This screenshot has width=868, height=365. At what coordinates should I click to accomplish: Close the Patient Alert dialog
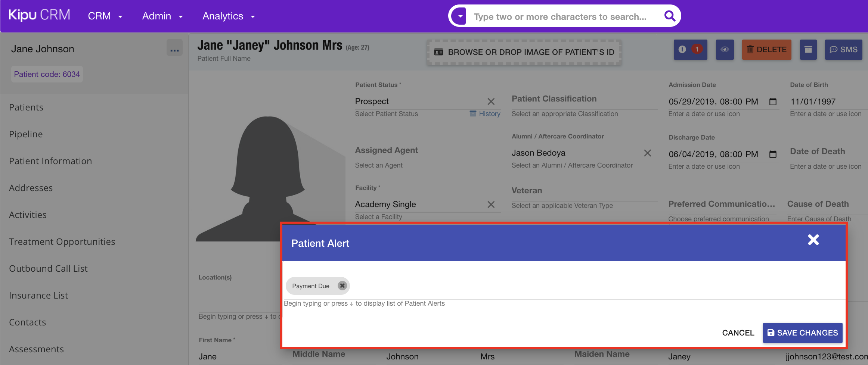click(813, 240)
